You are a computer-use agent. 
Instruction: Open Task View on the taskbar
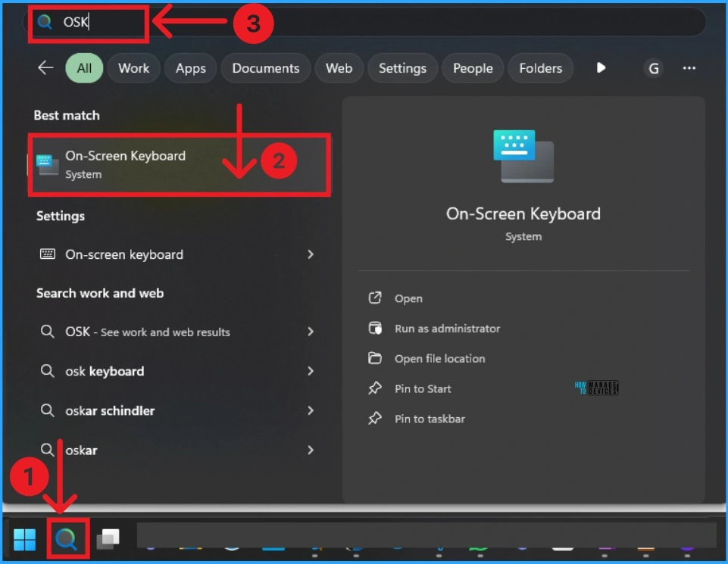click(108, 539)
